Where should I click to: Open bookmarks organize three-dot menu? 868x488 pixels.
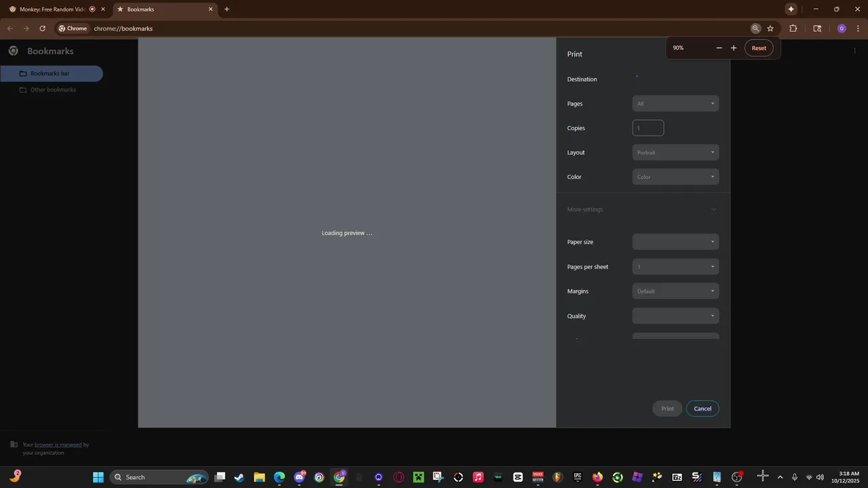[854, 51]
